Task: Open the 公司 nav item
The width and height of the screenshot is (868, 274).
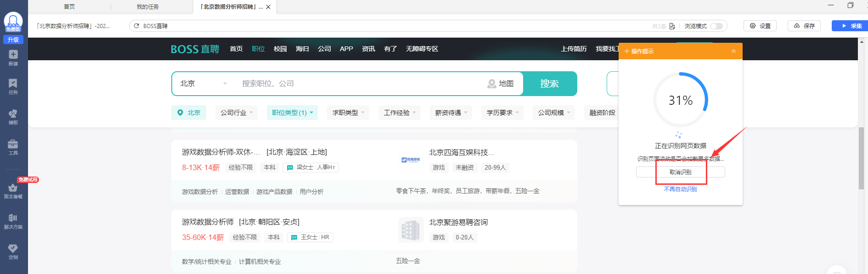Action: (x=324, y=49)
